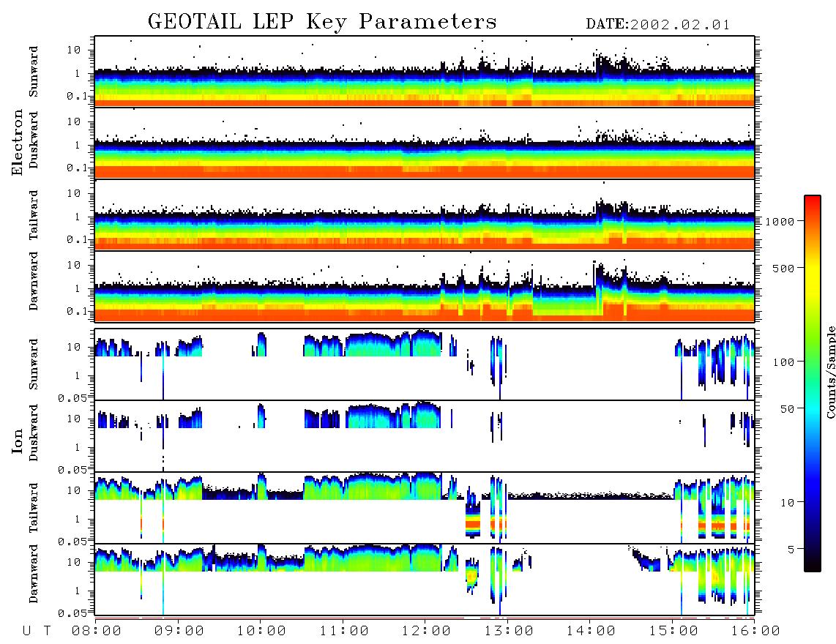The height and width of the screenshot is (644, 836).
Task: Click the Electron Dawnward panel label
Action: (x=34, y=282)
